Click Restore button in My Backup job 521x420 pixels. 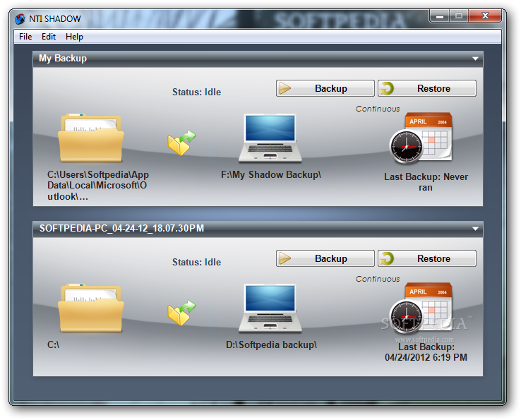click(x=427, y=88)
